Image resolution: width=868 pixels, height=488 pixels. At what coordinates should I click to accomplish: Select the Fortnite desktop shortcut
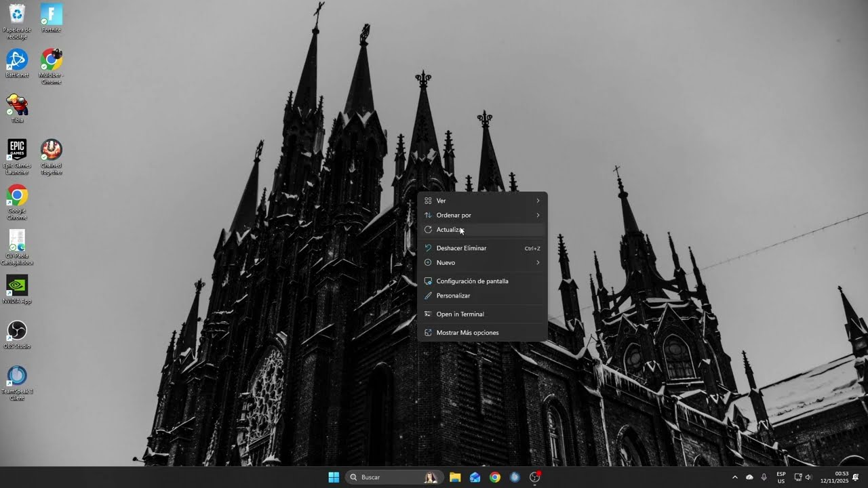point(52,18)
